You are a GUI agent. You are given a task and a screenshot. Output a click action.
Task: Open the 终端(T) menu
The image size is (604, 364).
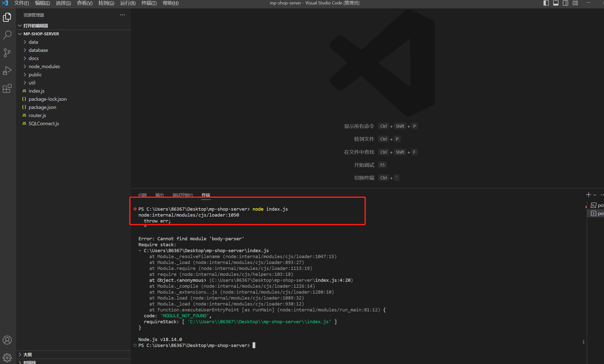[x=149, y=3]
